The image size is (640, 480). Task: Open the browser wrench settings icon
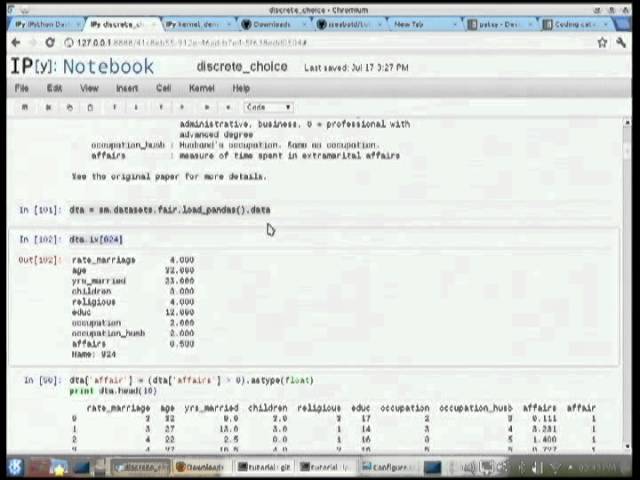[621, 42]
